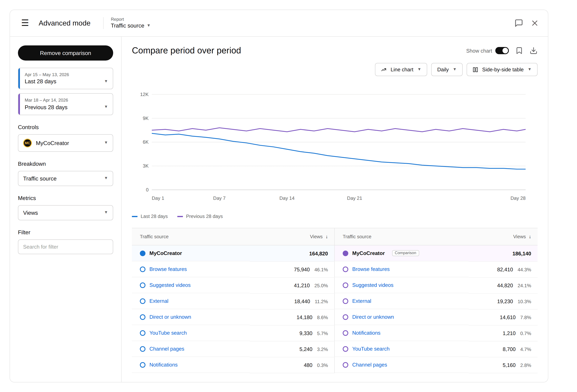Open left Direct or unknown link

click(170, 317)
